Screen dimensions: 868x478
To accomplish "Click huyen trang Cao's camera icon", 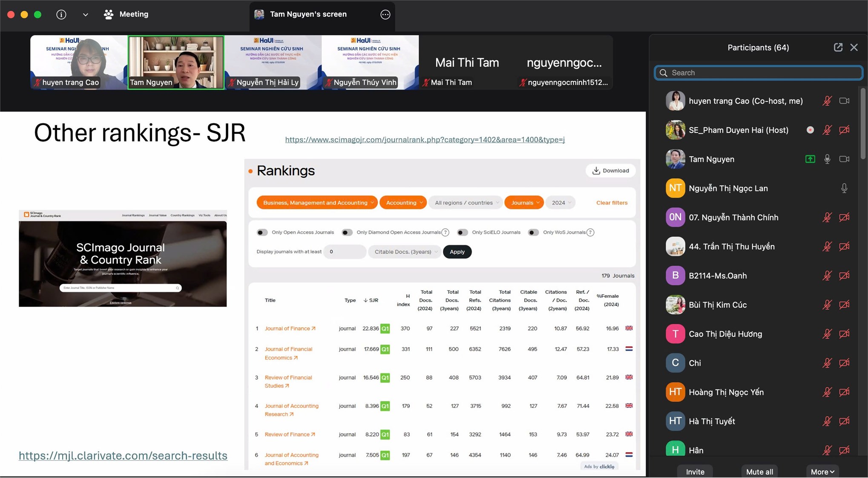I will [x=844, y=101].
